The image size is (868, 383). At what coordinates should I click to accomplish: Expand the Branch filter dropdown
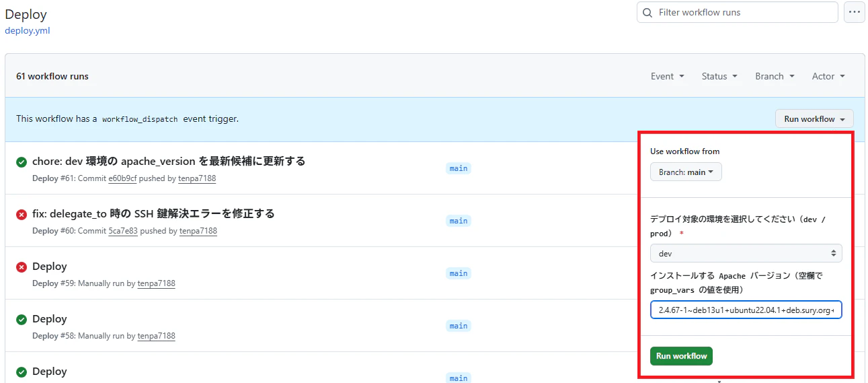(x=775, y=76)
